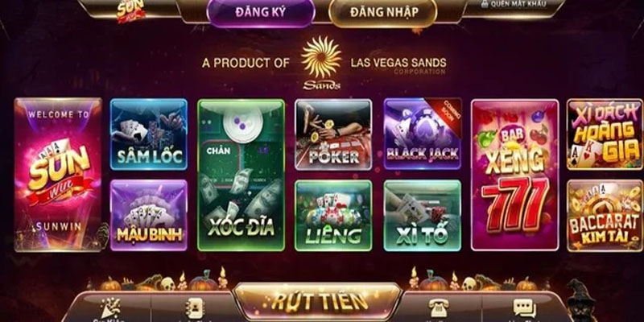Open the Sự Kiện party popper icon
Screen dimensions: 644x322
pyautogui.click(x=110, y=307)
